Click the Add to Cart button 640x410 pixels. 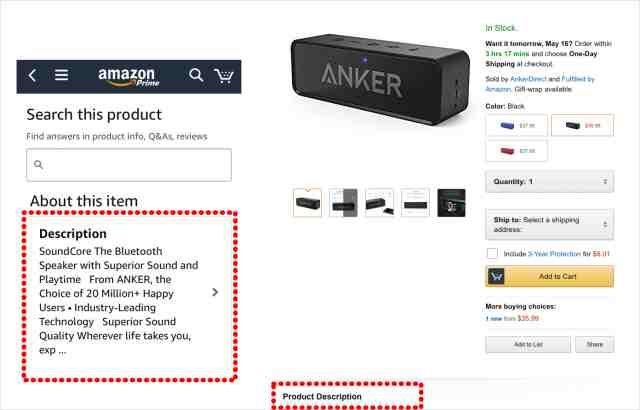(549, 277)
